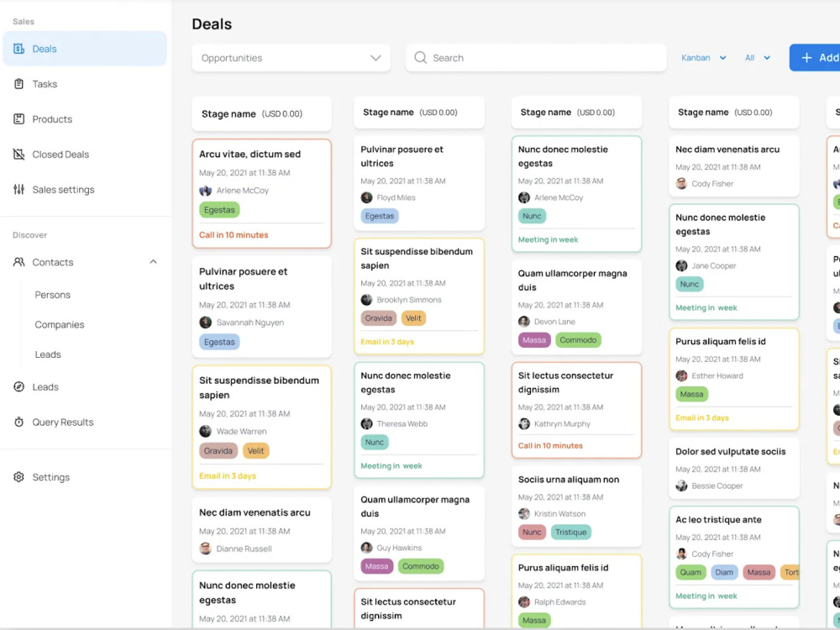
Task: Open the Dolor sed vulputate sociis card
Action: [733, 468]
